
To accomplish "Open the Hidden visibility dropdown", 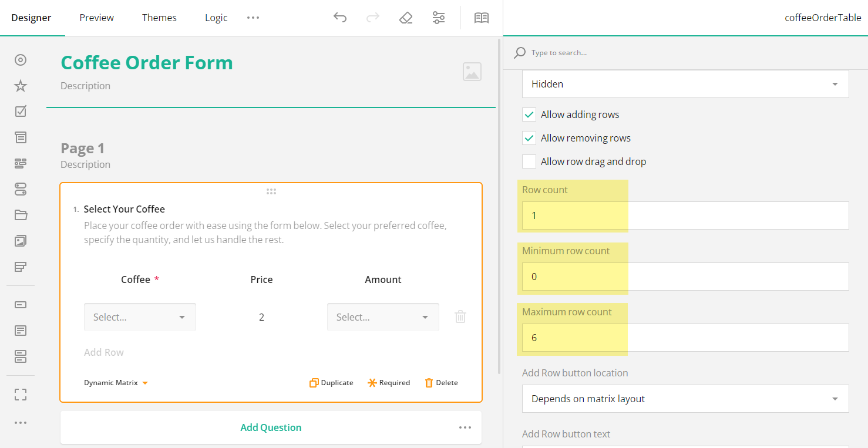I will pos(685,83).
